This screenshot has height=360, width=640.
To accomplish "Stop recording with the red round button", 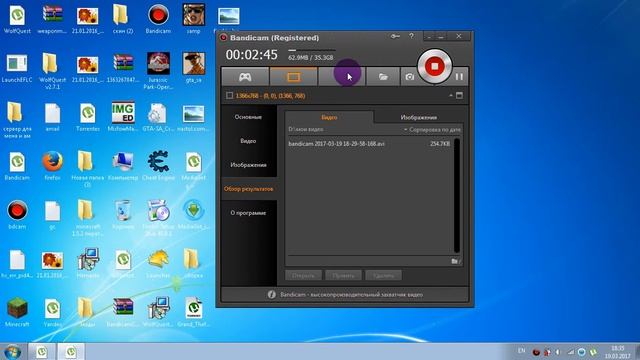I will click(434, 66).
